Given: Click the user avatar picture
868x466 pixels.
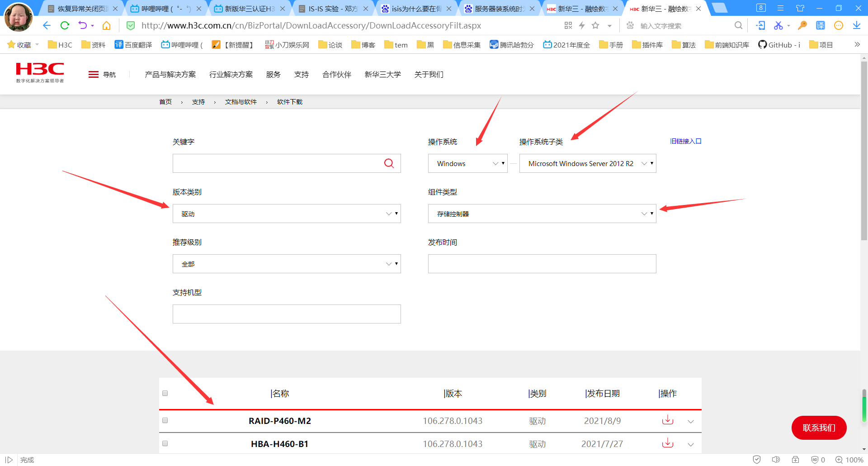Looking at the screenshot, I should [x=19, y=17].
